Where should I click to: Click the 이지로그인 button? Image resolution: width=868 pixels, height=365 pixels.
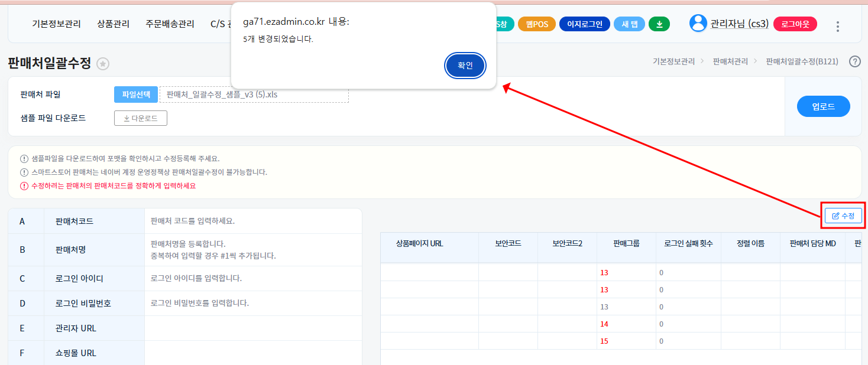pos(584,24)
